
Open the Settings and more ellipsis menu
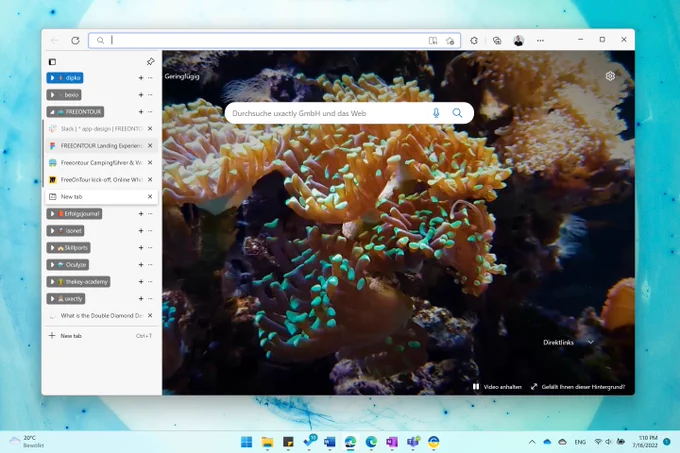pos(540,40)
